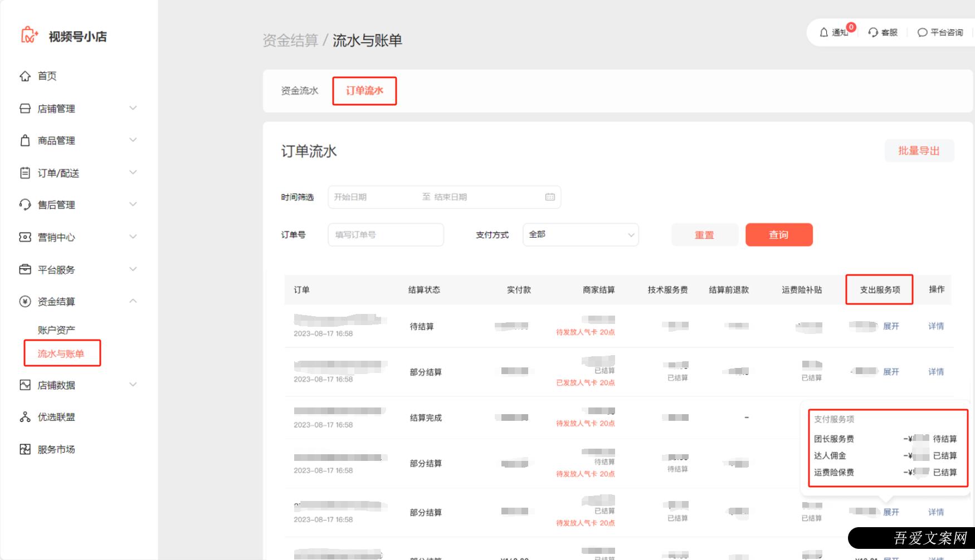The width and height of the screenshot is (975, 560).
Task: Click the 资金结算 breadcrumb link
Action: tap(290, 41)
